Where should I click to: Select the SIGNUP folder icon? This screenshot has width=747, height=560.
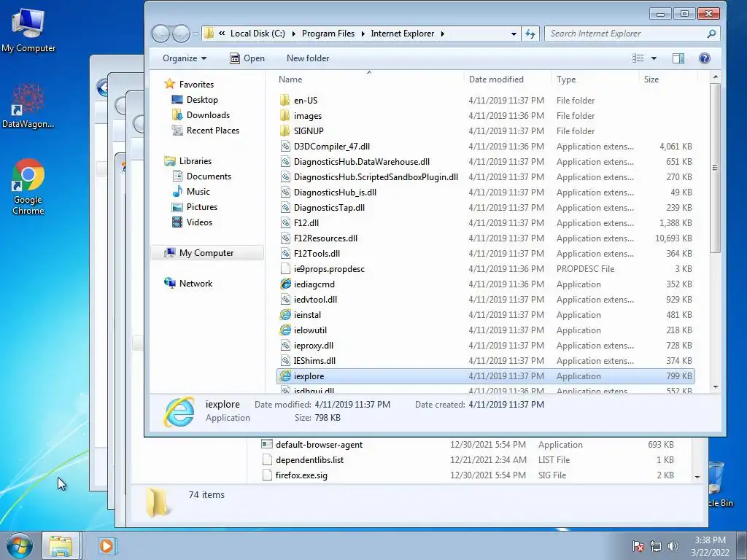[x=285, y=131]
